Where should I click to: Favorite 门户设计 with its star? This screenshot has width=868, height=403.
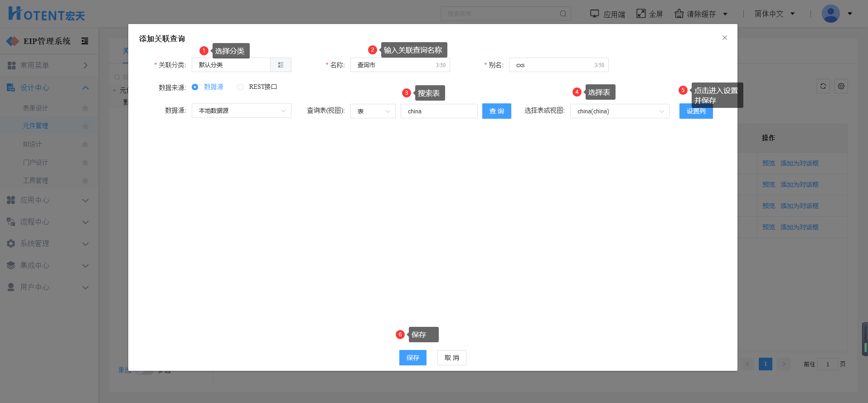(85, 162)
